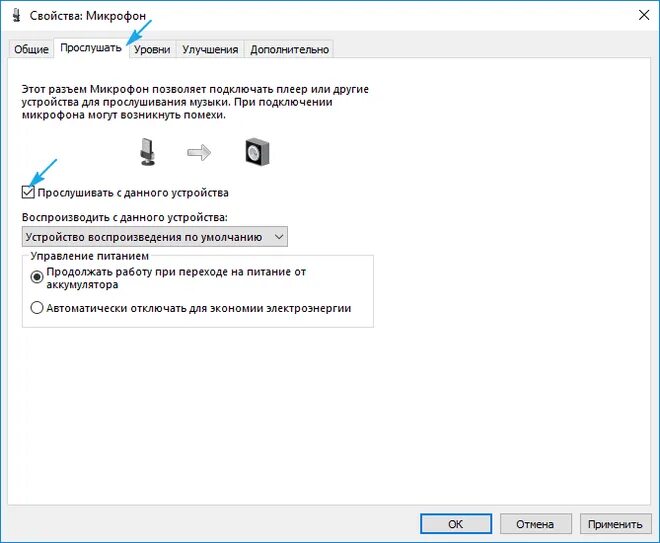Click the speaker device illustration icon
The width and height of the screenshot is (660, 543).
(x=257, y=152)
